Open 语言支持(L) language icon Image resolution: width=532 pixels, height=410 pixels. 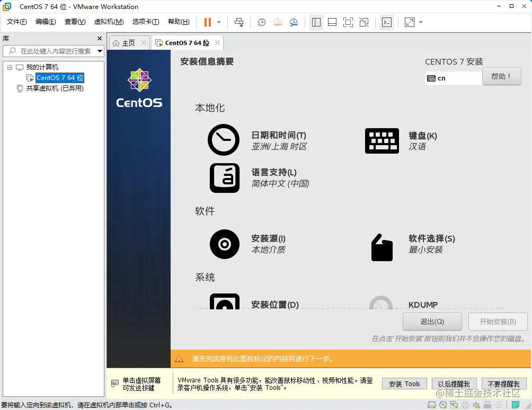225,178
